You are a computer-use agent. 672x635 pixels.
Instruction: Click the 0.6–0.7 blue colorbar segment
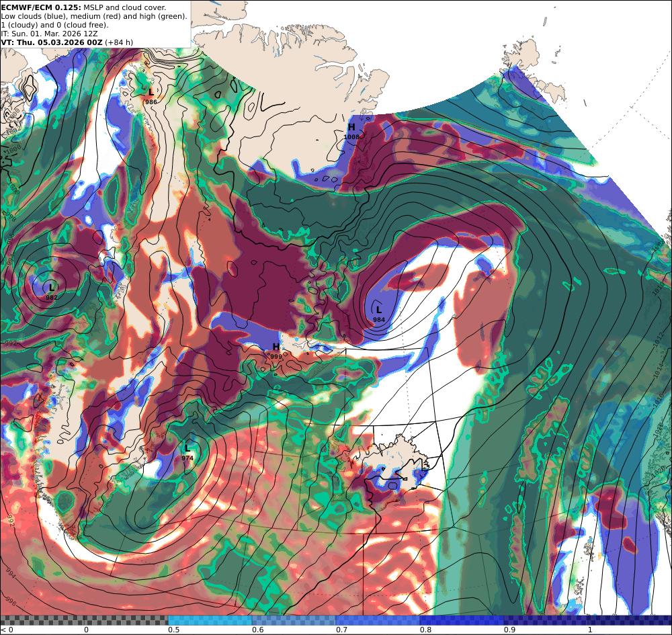(x=294, y=620)
